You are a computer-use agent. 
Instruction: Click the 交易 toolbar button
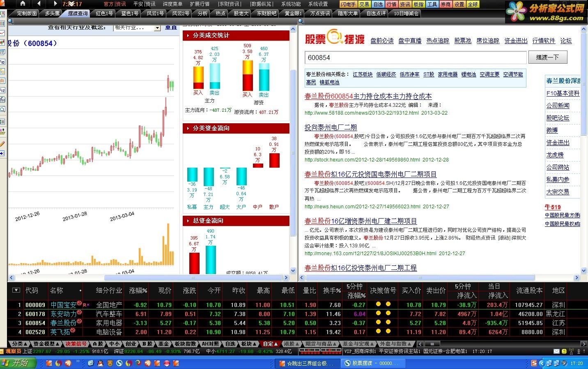(x=364, y=4)
